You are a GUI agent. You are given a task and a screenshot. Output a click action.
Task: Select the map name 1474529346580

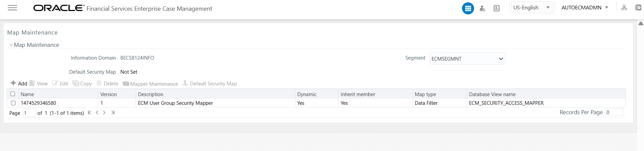click(38, 103)
